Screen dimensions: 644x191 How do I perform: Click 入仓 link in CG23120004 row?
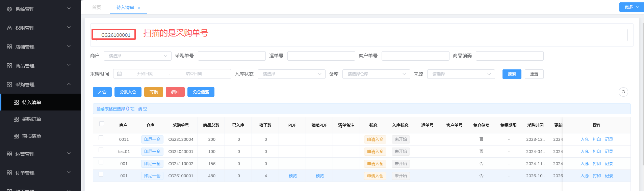tap(585, 139)
